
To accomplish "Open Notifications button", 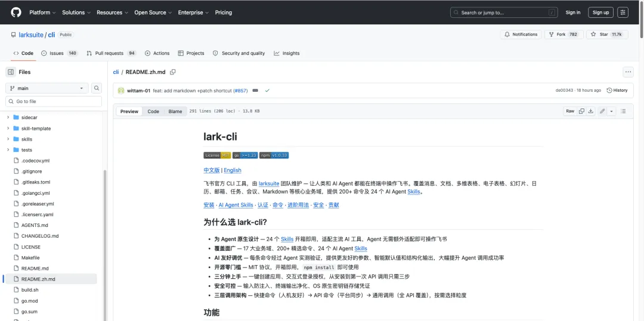I will tap(521, 35).
